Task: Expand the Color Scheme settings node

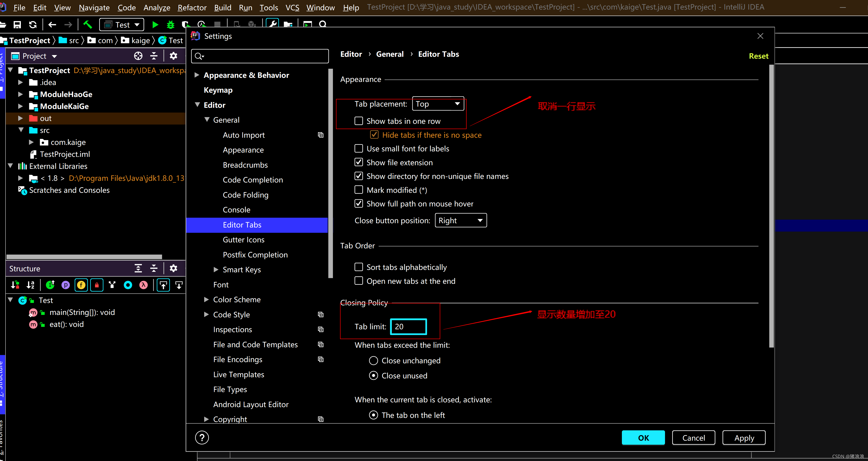Action: point(207,299)
